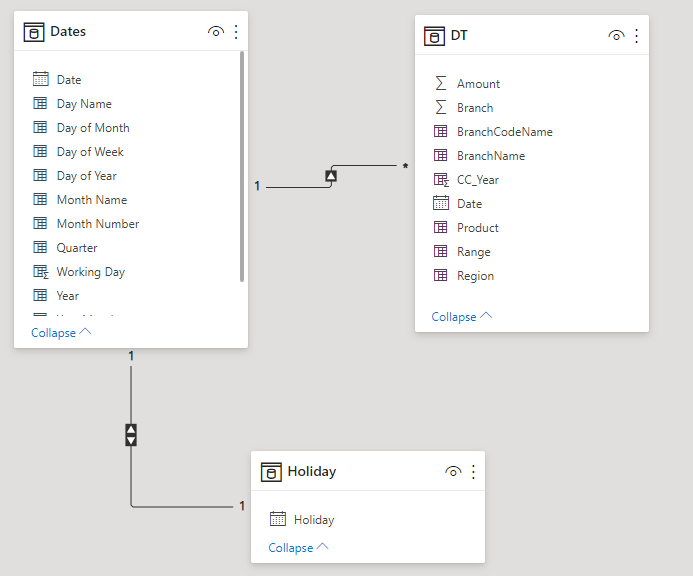Select the BranchName field
Screen dimensions: 693x576
[491, 156]
